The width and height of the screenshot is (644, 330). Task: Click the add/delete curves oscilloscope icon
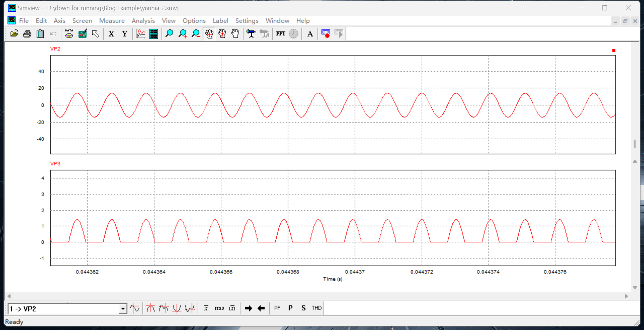(83, 34)
